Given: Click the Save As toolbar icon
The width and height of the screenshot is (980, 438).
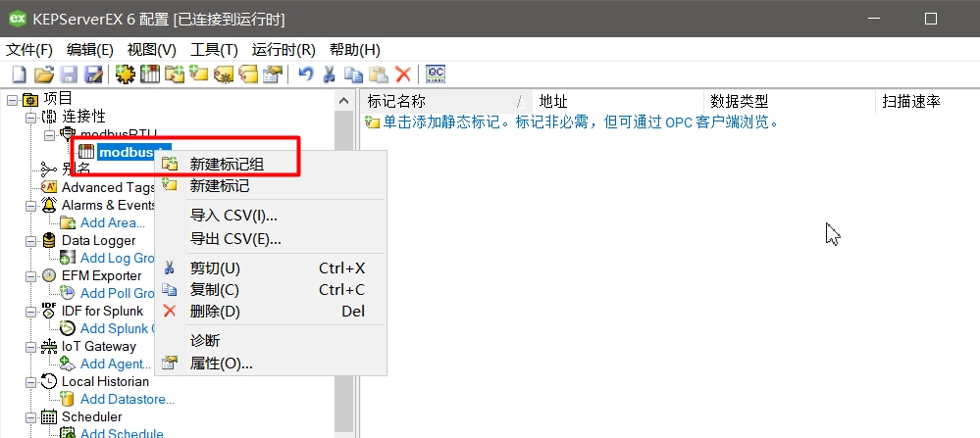Looking at the screenshot, I should (x=94, y=74).
